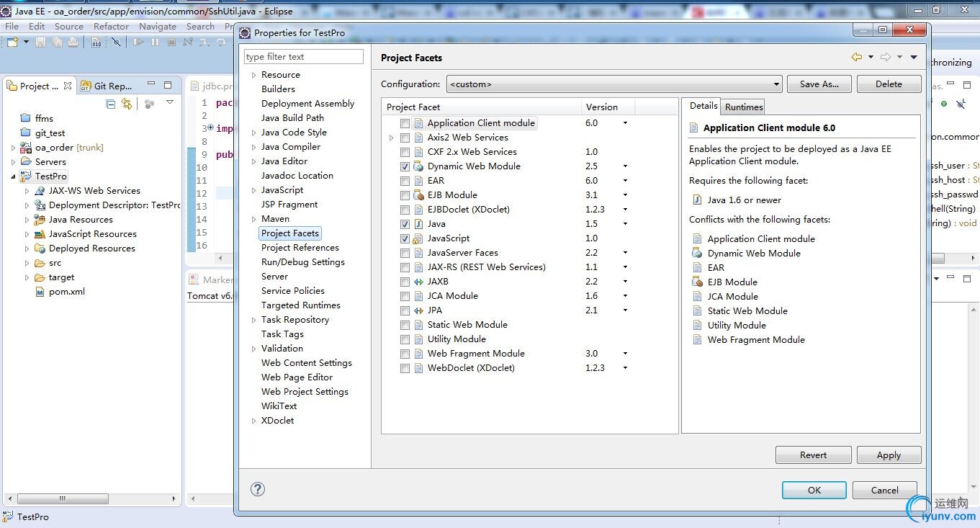Switch to the Details tab
The height and width of the screenshot is (528, 980).
pyautogui.click(x=703, y=105)
